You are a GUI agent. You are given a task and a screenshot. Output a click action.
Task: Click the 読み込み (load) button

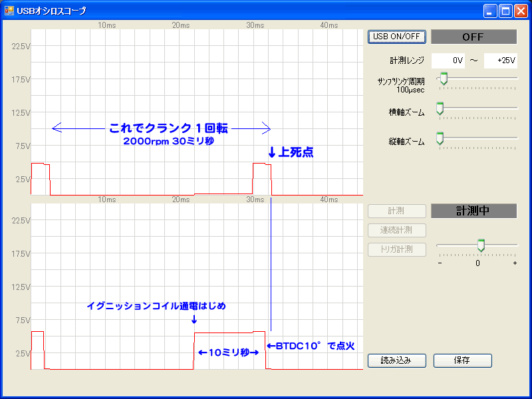[x=396, y=360]
